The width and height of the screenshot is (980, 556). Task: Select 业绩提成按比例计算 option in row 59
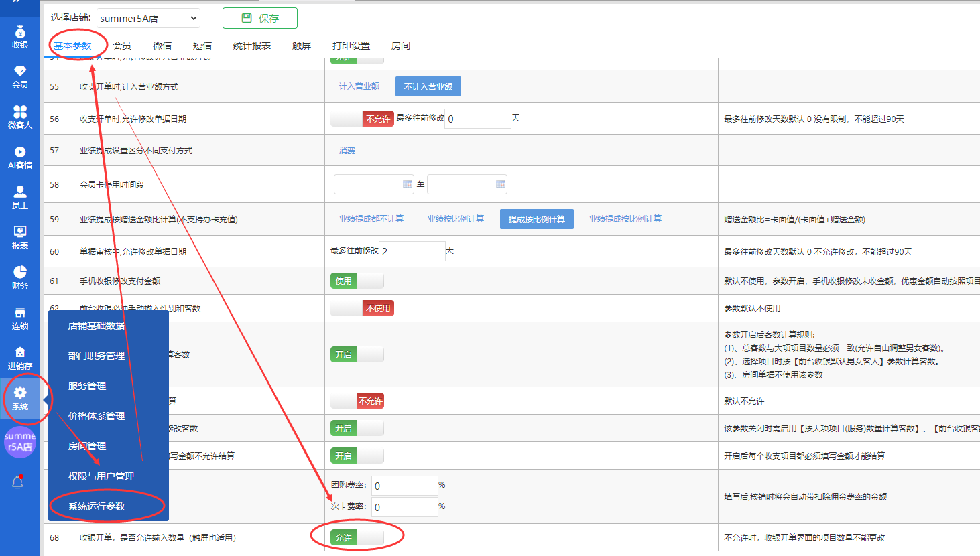625,219
